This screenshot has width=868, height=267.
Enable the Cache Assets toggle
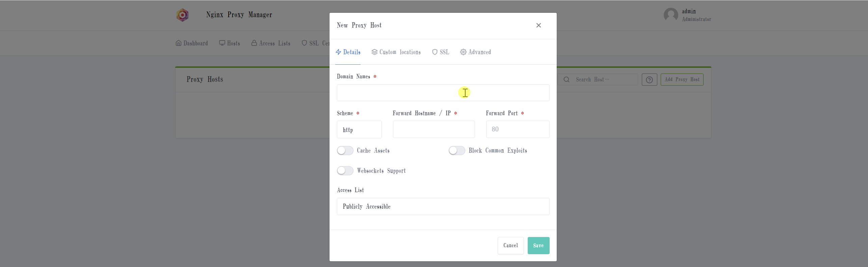click(345, 151)
